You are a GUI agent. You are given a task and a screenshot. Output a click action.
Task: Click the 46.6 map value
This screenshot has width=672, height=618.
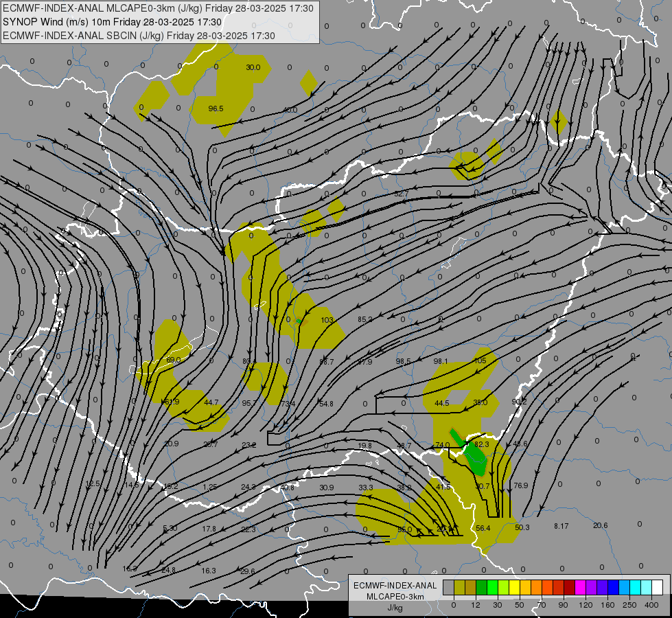520,444
